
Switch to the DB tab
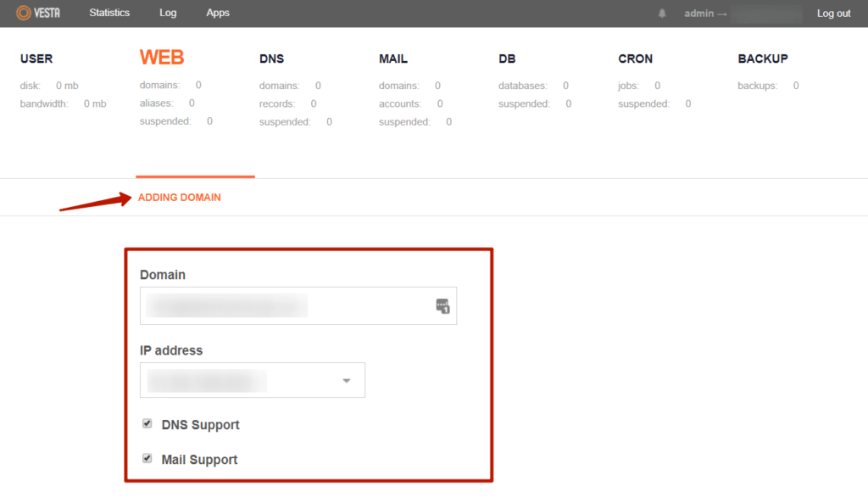tap(507, 59)
